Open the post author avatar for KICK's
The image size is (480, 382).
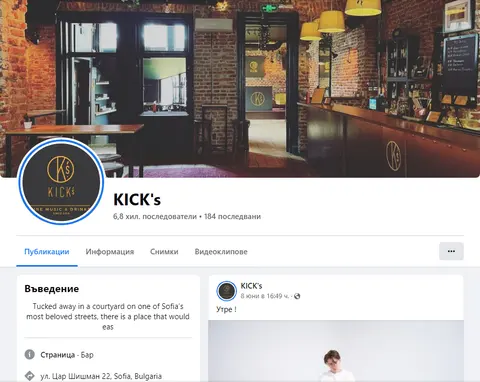[x=227, y=291]
